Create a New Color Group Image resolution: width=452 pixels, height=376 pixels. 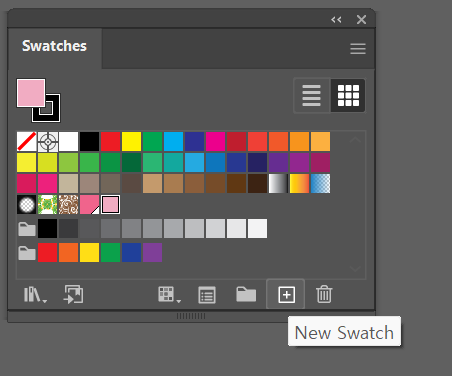(x=246, y=294)
